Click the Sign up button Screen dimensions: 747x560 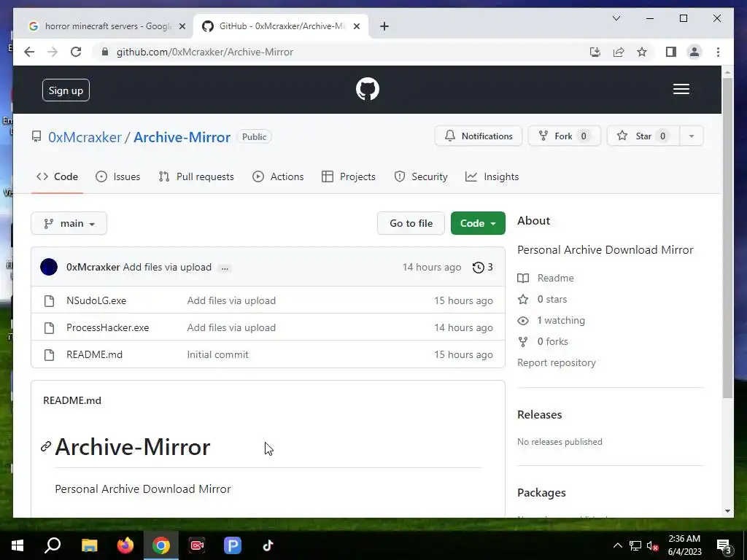pyautogui.click(x=66, y=90)
